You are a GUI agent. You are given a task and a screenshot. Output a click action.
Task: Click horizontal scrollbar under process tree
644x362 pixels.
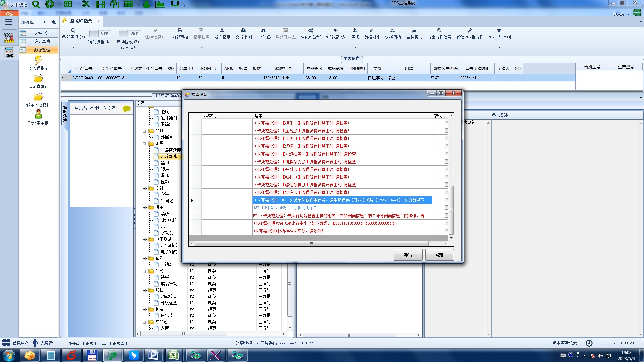click(183, 334)
